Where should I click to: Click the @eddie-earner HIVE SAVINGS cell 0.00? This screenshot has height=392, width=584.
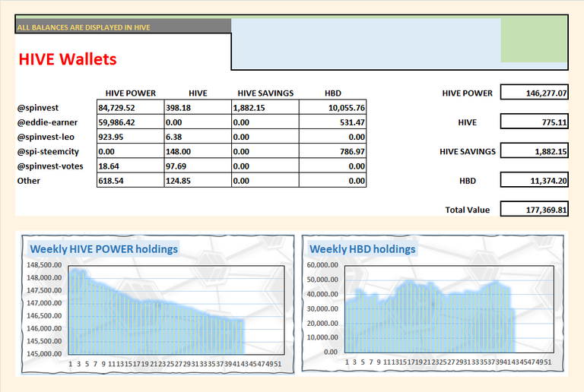click(x=265, y=122)
